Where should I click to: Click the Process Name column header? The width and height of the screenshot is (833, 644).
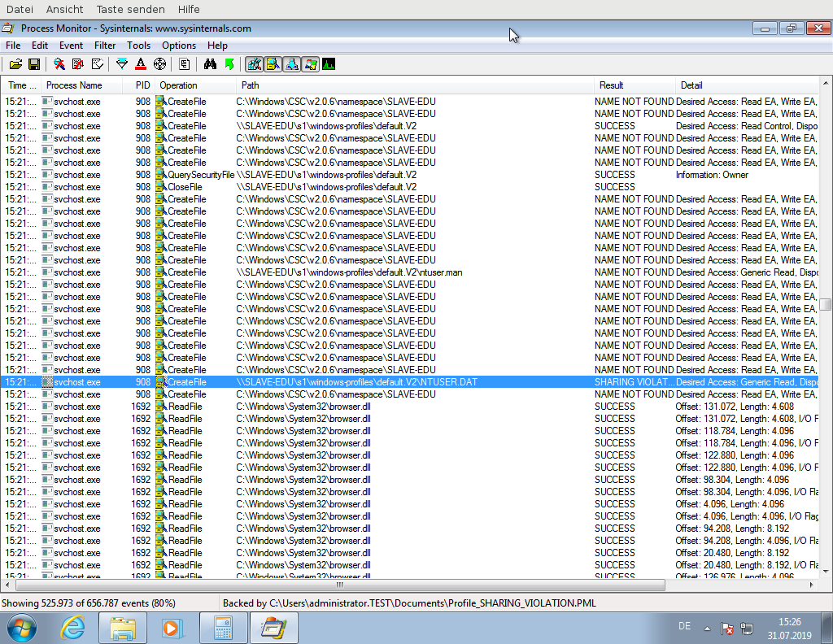[74, 85]
